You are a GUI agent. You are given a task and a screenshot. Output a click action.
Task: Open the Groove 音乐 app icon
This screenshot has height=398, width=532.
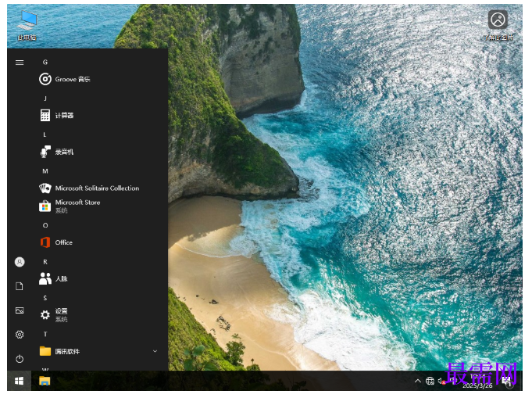coord(45,79)
